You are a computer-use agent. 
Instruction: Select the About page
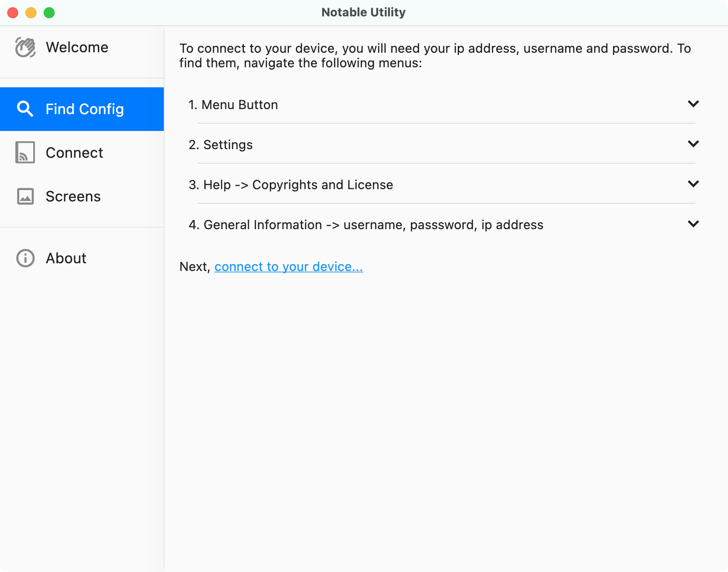66,258
